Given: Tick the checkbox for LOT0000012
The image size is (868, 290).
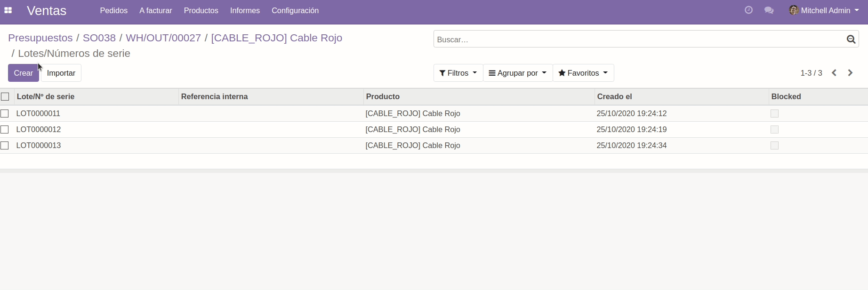Looking at the screenshot, I should tap(5, 129).
